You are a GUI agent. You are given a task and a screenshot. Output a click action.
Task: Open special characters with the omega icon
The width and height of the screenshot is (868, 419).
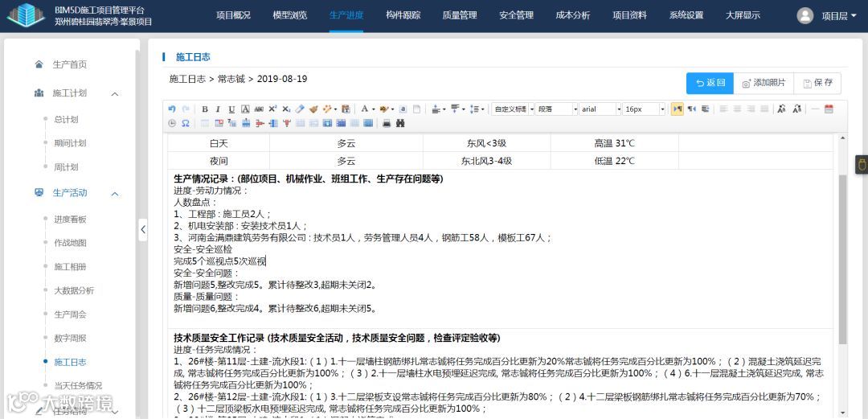186,123
